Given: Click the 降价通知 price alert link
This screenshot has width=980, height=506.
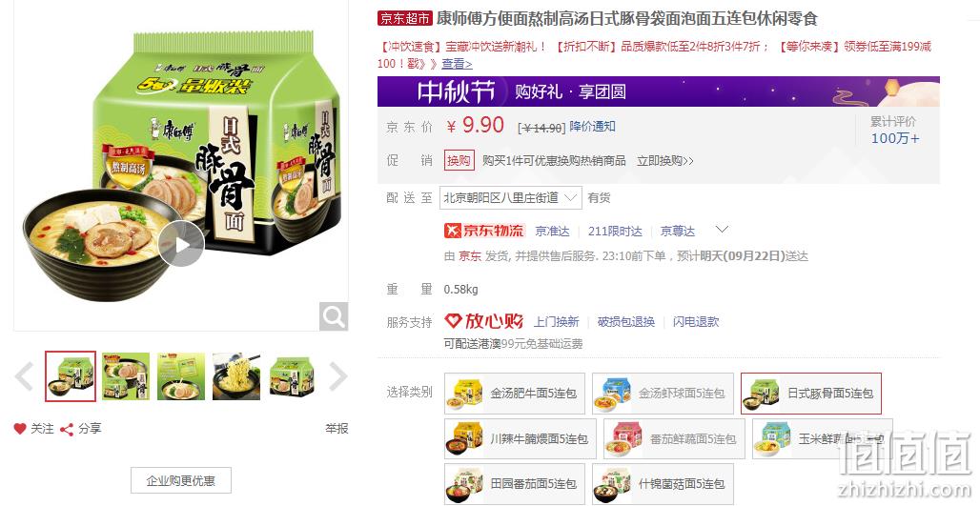Looking at the screenshot, I should point(593,126).
